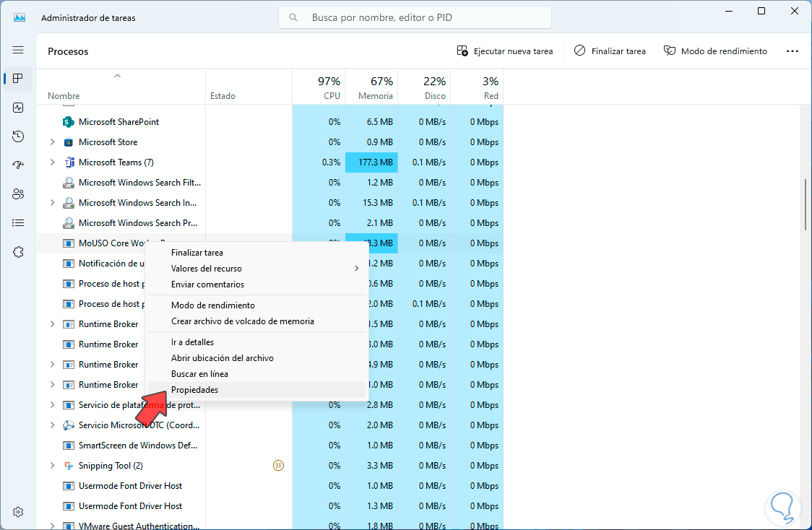Click Modo de rendimiento toolbar button

point(715,51)
